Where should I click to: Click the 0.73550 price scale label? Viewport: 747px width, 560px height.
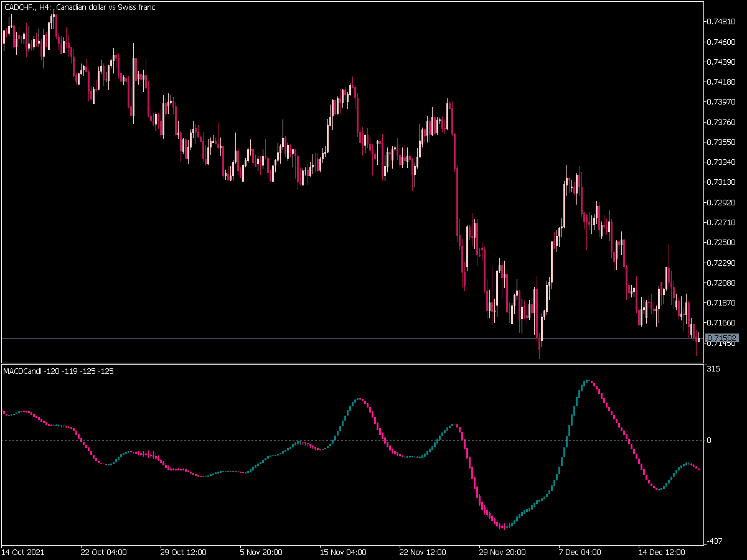coord(720,142)
